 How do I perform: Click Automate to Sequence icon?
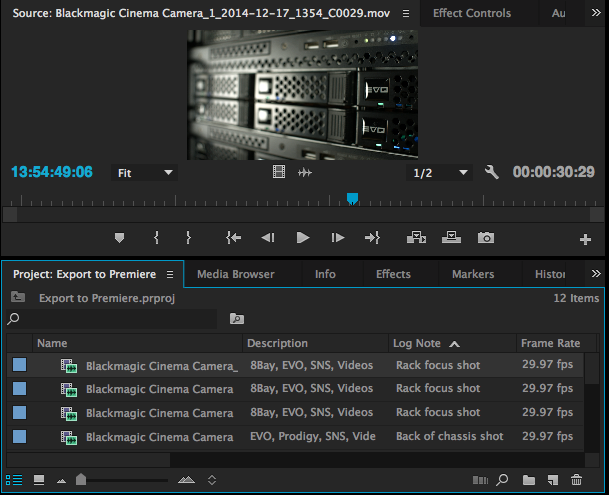point(480,481)
